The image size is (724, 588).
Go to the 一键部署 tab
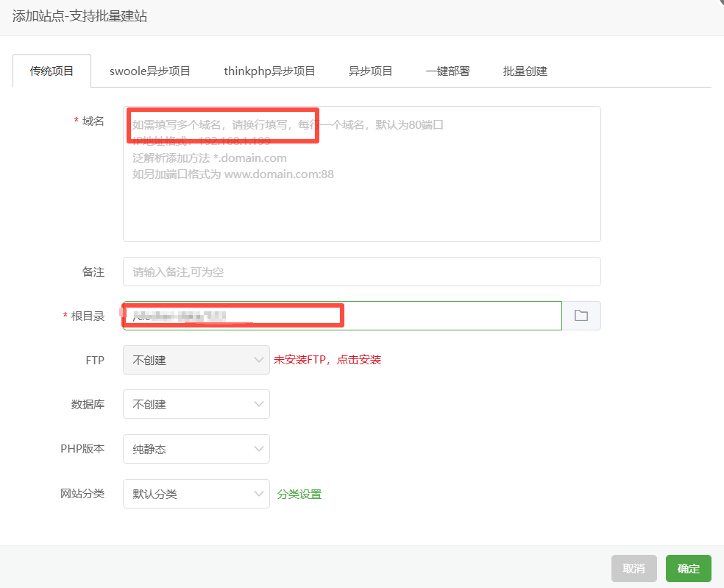pyautogui.click(x=447, y=71)
